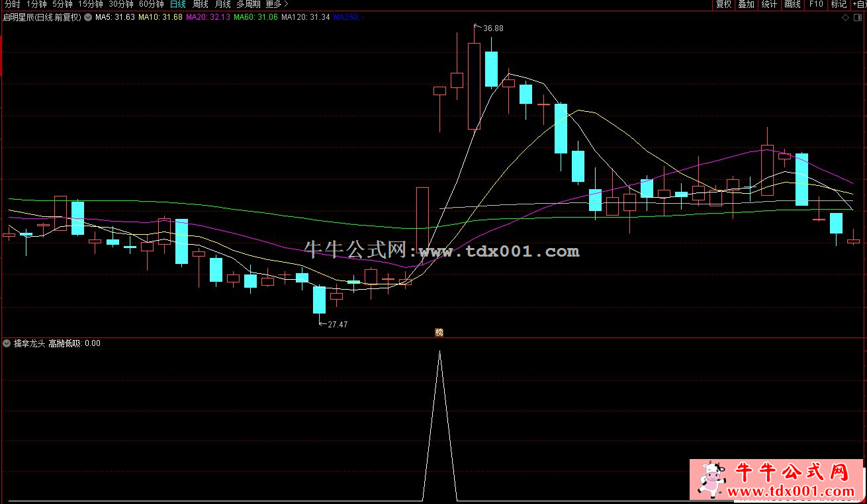Click the 叠加 overlay button
Screen dimensions: 867x504
pyautogui.click(x=747, y=4)
